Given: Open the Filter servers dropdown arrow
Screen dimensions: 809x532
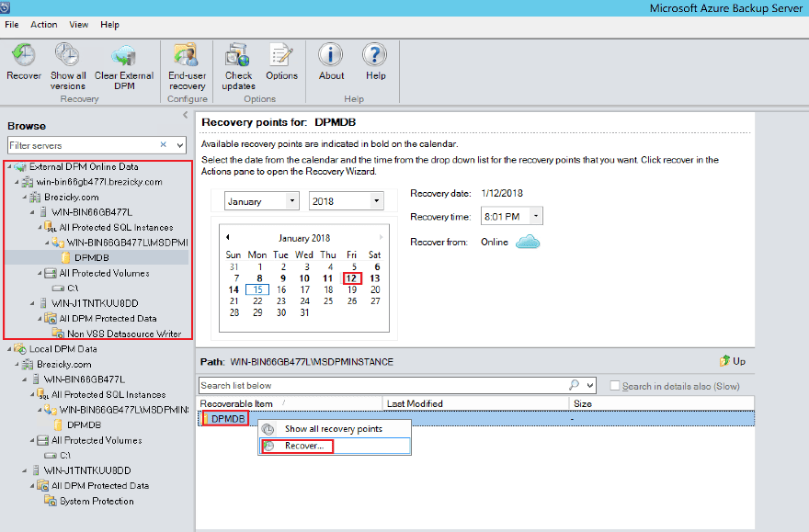Looking at the screenshot, I should pyautogui.click(x=180, y=145).
